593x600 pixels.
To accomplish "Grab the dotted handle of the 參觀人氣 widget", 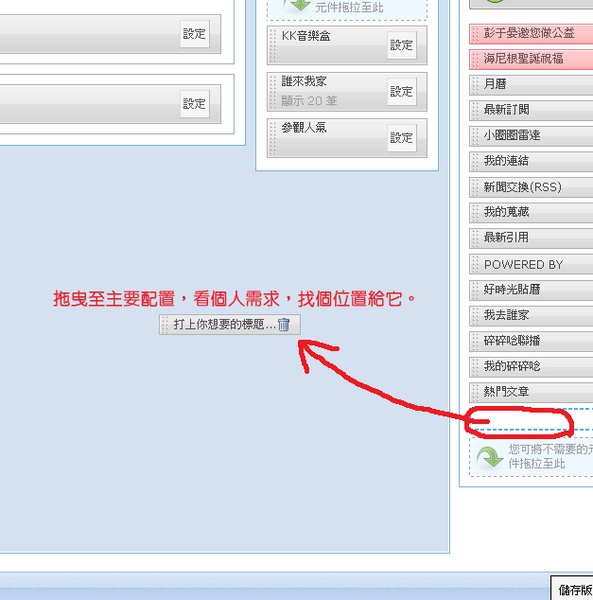I will [x=273, y=138].
